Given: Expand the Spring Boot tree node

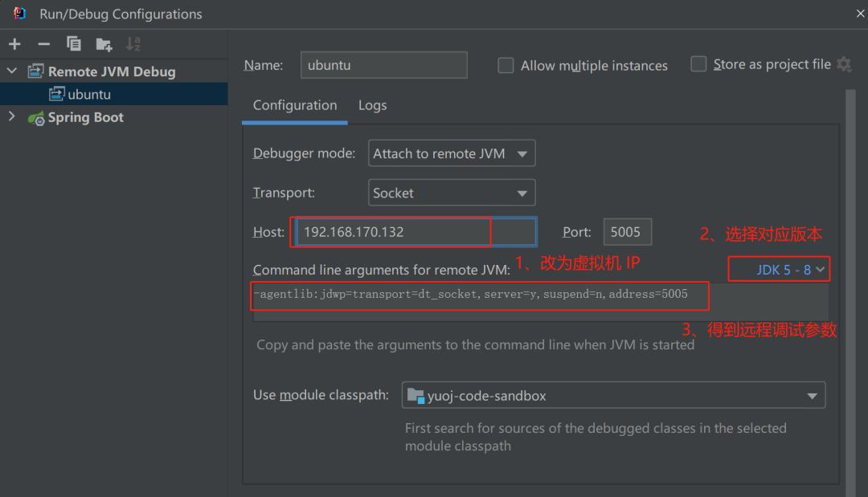Looking at the screenshot, I should click(x=12, y=117).
